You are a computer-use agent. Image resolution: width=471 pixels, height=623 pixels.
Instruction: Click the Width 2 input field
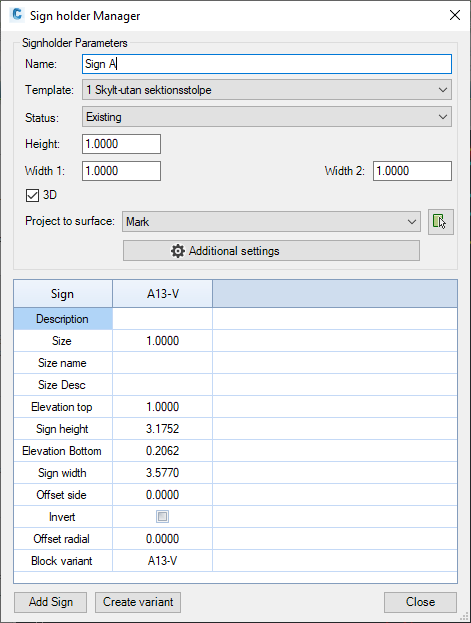412,171
